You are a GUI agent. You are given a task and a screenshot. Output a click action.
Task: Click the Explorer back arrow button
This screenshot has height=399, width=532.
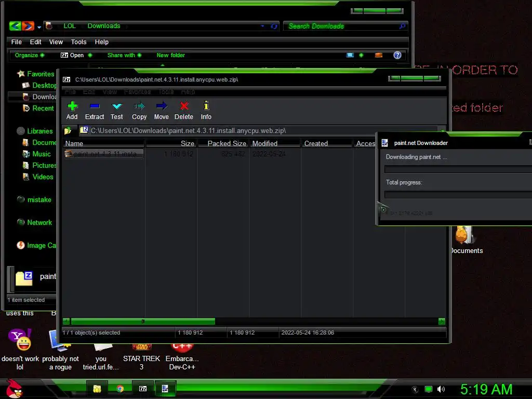tap(15, 26)
